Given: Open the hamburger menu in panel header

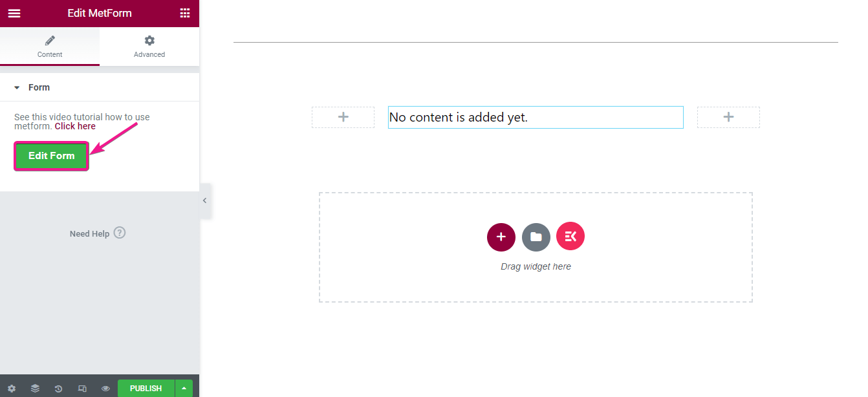Looking at the screenshot, I should click(14, 14).
